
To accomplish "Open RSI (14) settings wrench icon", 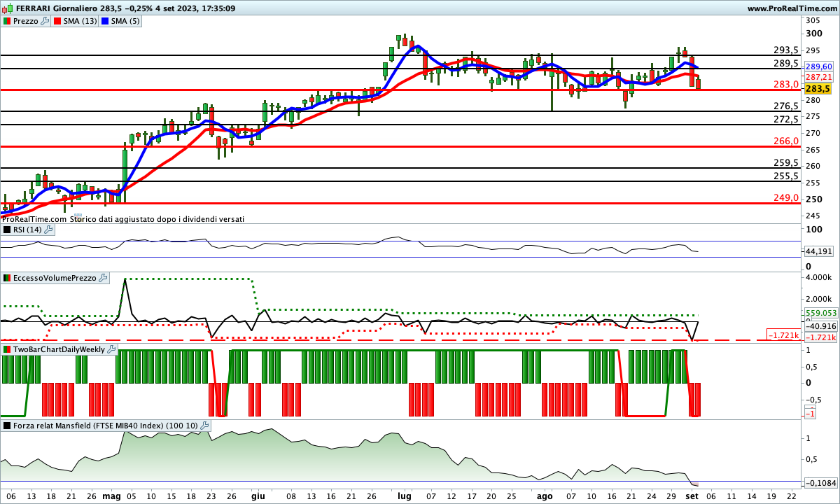I will pyautogui.click(x=49, y=230).
